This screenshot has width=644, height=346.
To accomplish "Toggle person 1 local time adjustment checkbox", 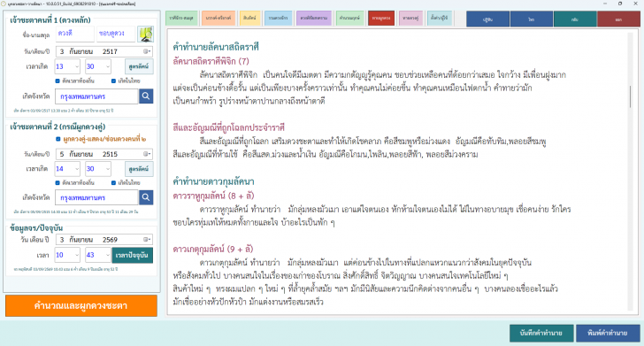I will tap(57, 81).
